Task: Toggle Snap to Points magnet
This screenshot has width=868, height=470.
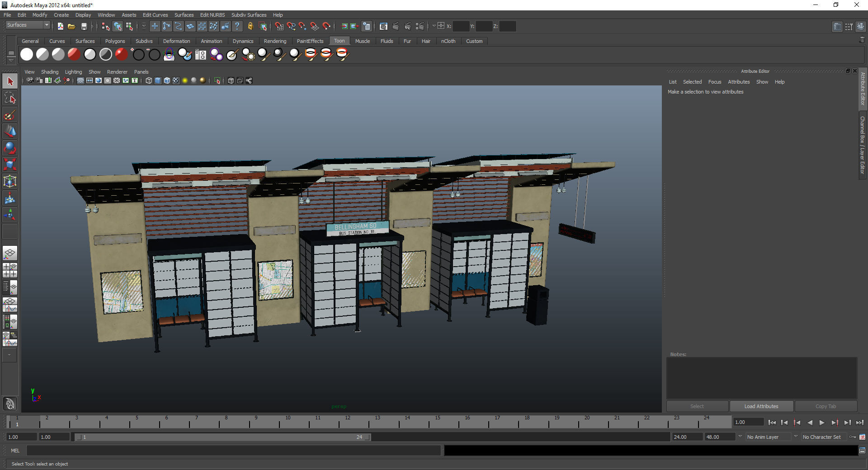Action: (302, 26)
